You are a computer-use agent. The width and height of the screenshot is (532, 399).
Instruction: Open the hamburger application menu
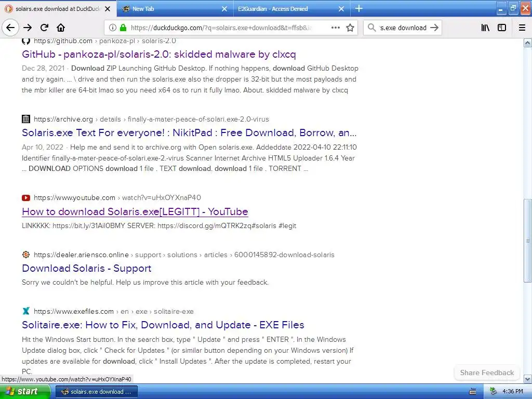pos(522,28)
